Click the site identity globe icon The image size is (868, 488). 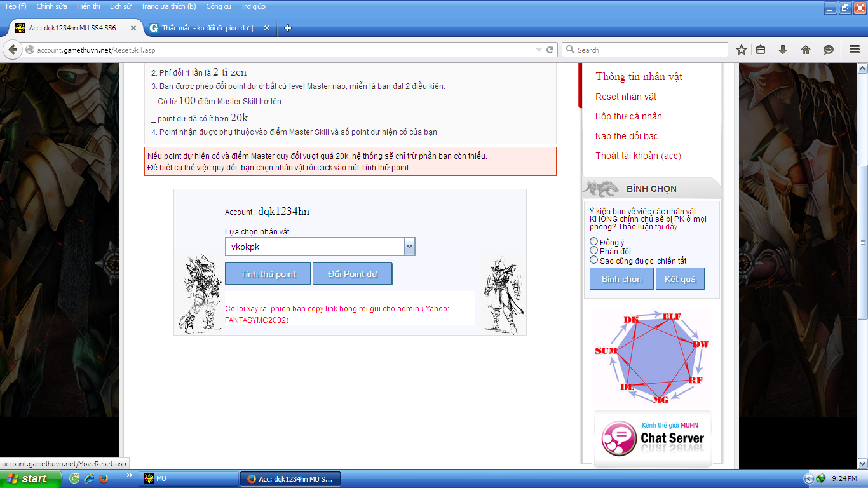[29, 50]
